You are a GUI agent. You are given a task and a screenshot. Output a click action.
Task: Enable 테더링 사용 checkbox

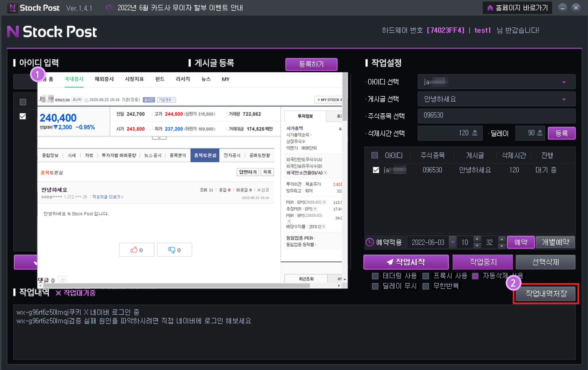click(375, 276)
